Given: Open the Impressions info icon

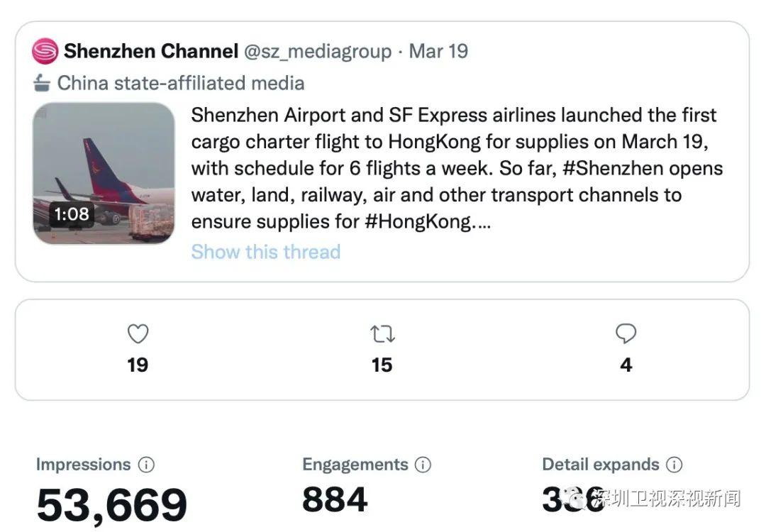Looking at the screenshot, I should click(146, 465).
